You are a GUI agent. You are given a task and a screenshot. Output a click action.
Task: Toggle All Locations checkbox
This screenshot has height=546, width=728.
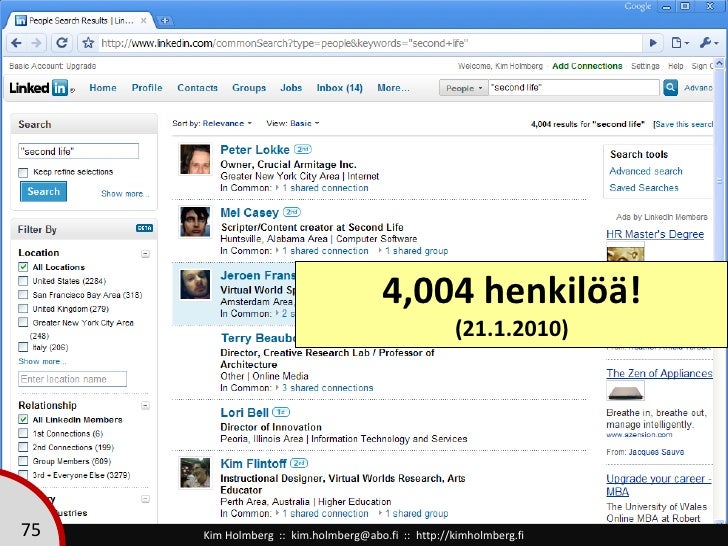click(23, 267)
